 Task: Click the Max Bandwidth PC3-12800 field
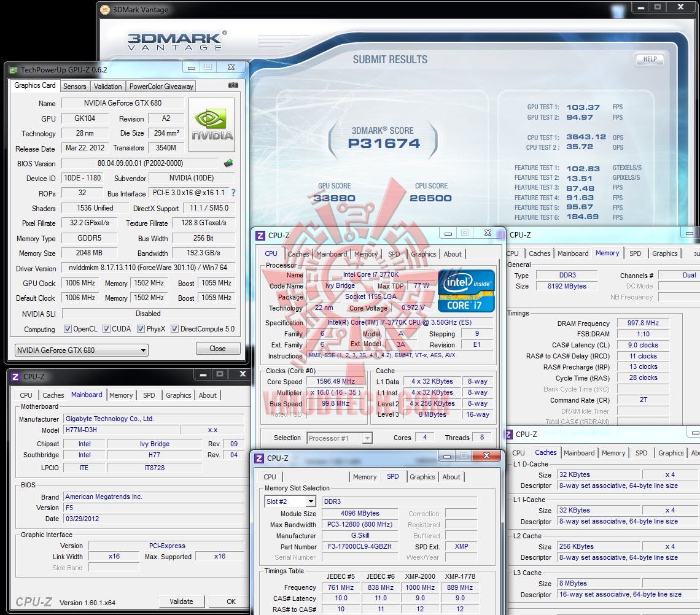coord(360,524)
